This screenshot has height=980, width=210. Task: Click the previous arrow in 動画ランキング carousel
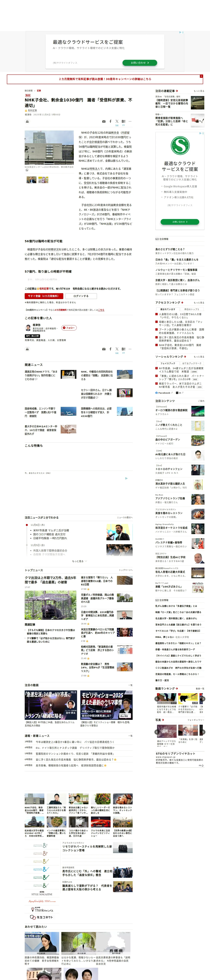[x=157, y=699]
